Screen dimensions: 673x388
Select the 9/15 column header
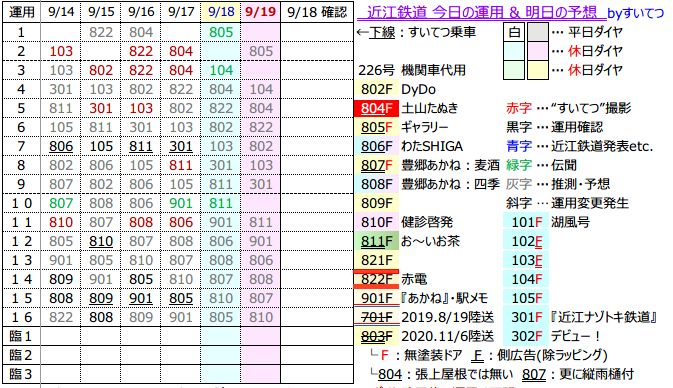(101, 12)
